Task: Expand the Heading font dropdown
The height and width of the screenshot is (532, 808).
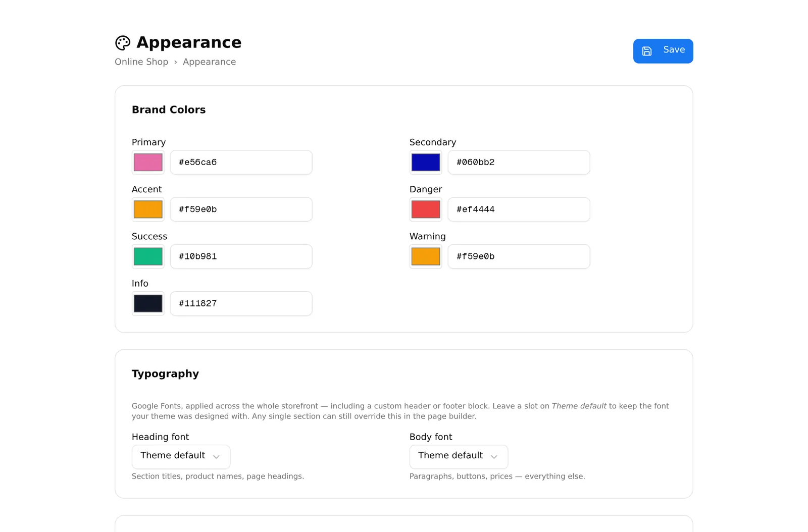Action: 181,457
